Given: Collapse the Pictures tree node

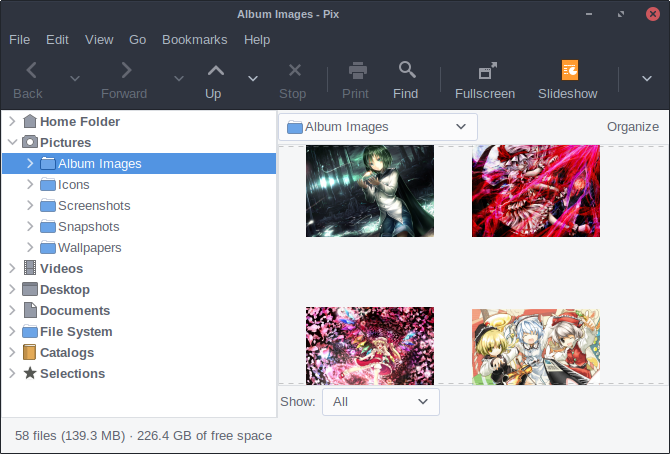Looking at the screenshot, I should 12,142.
